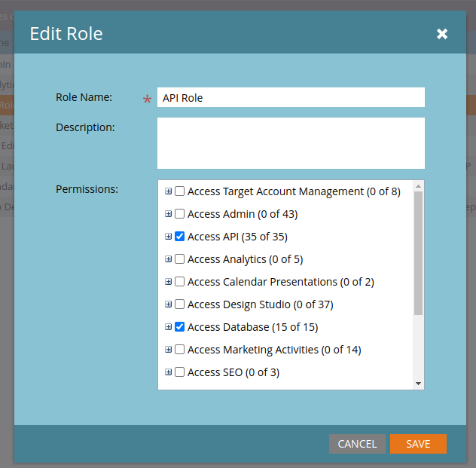Select the Access Marketing Activities label
The width and height of the screenshot is (476, 468).
(274, 350)
